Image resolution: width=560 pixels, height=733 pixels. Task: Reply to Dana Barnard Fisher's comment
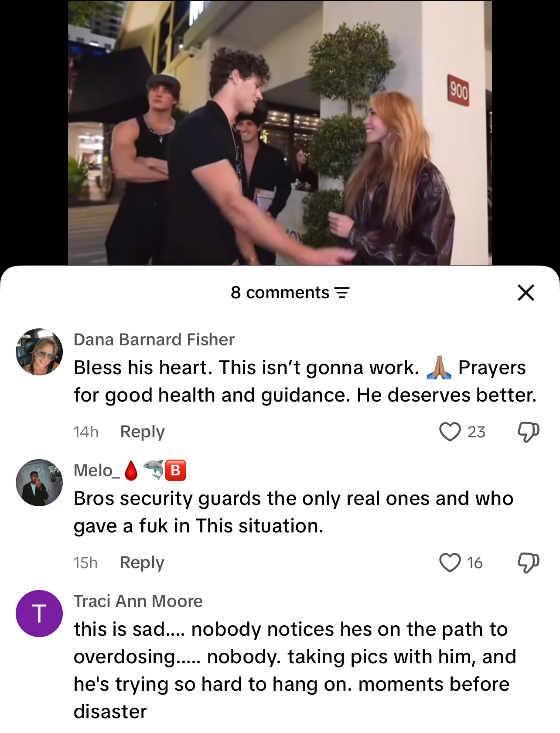coord(142,432)
